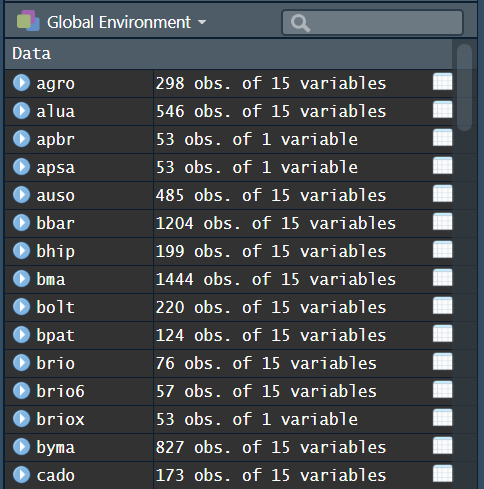Expand the byma data frame
This screenshot has height=489, width=484.
click(x=22, y=447)
